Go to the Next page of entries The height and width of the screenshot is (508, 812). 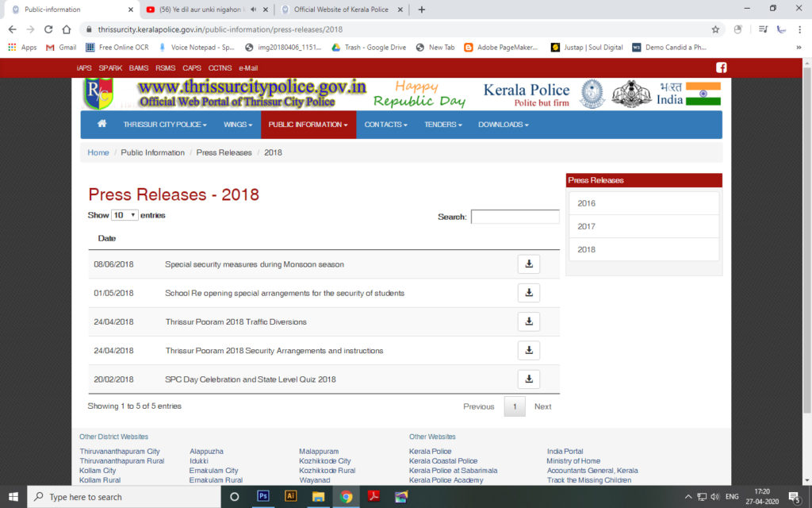(x=542, y=406)
